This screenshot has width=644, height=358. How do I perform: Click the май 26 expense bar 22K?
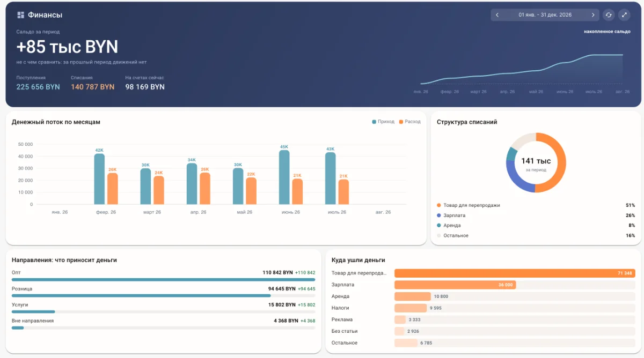(x=251, y=191)
